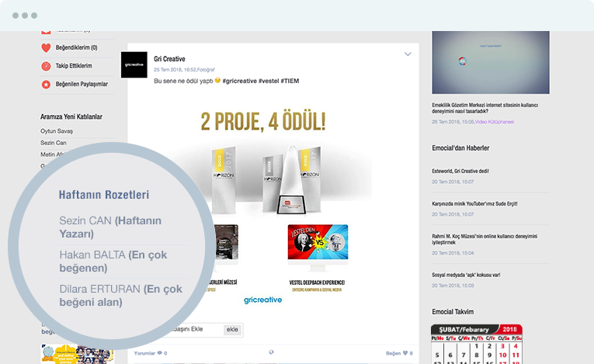Image resolution: width=594 pixels, height=364 pixels.
Task: Click the ŞUBAT/February calendar header
Action: 477,329
